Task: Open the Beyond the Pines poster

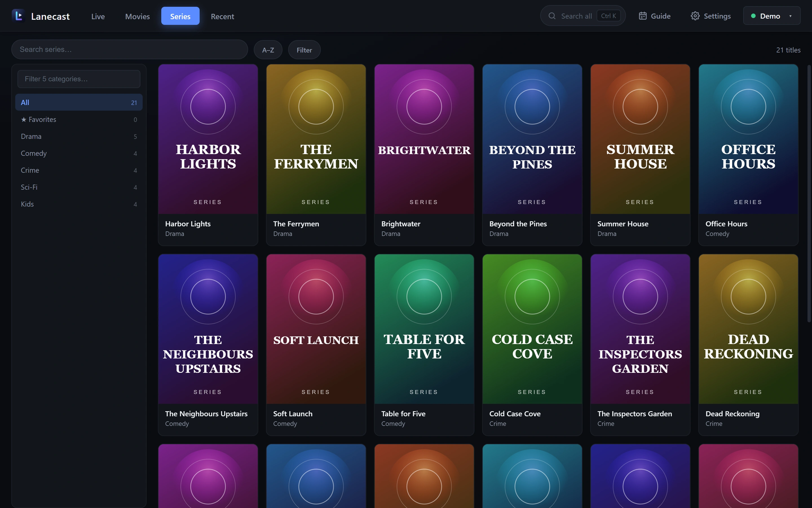Action: click(x=532, y=139)
